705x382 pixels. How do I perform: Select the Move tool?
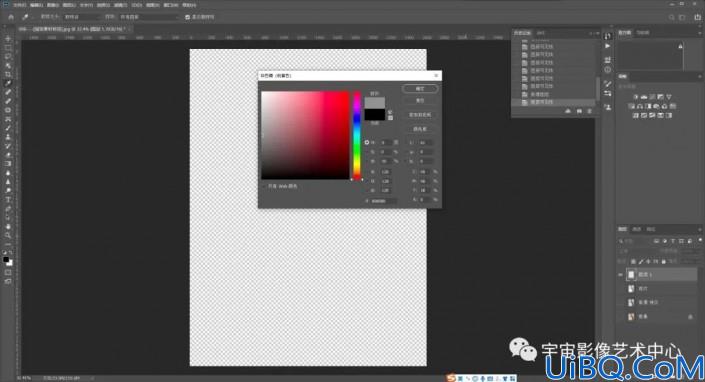(8, 39)
